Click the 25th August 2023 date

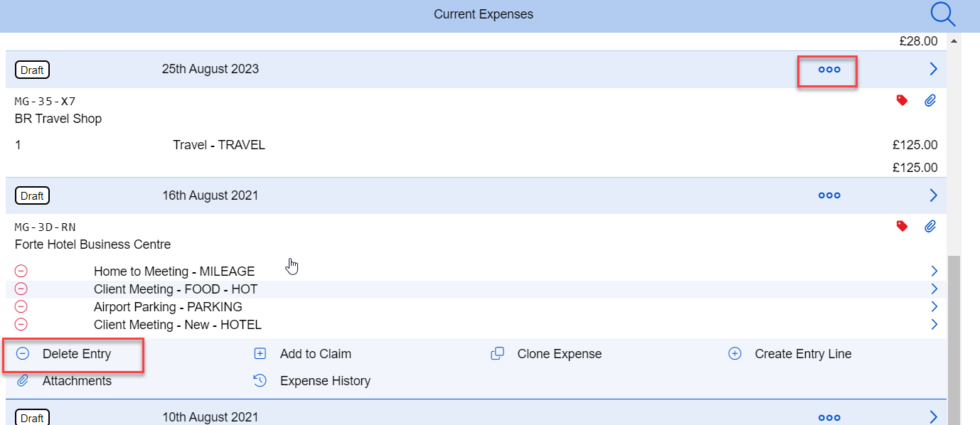(x=211, y=69)
